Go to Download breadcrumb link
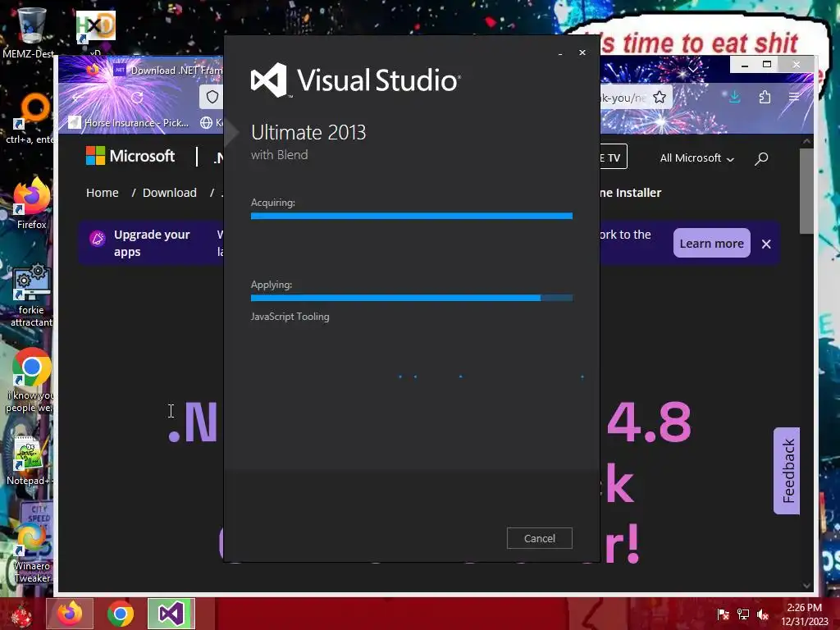840x630 pixels. pyautogui.click(x=169, y=192)
